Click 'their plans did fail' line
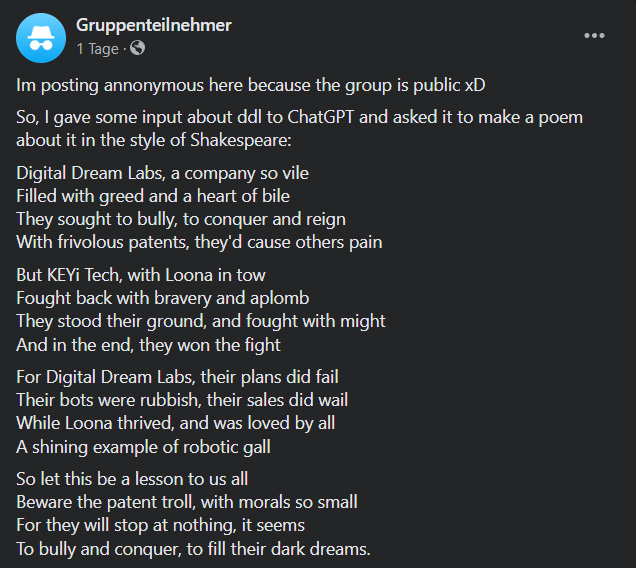 pos(177,377)
